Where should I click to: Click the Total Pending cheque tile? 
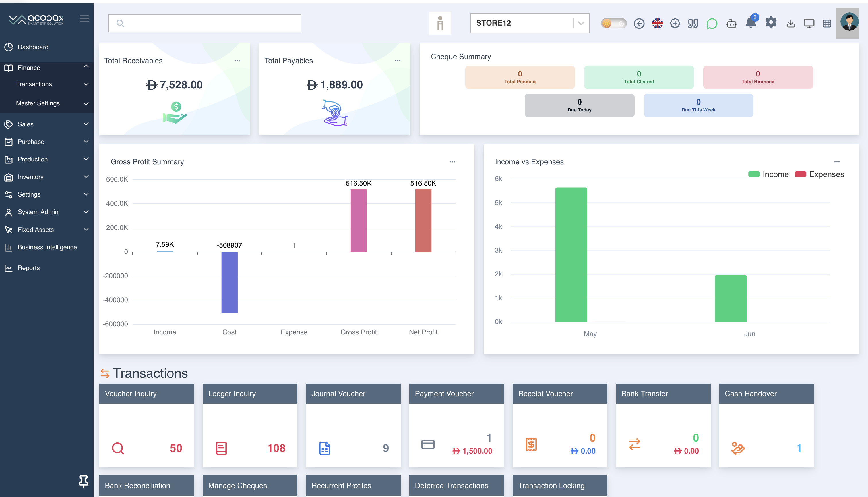[x=520, y=77]
